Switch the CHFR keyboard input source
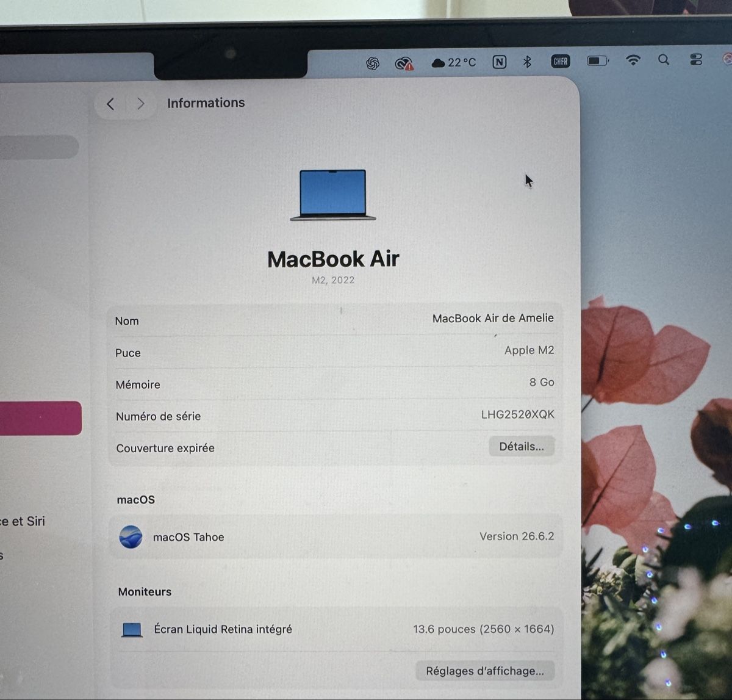This screenshot has width=732, height=700. click(560, 61)
